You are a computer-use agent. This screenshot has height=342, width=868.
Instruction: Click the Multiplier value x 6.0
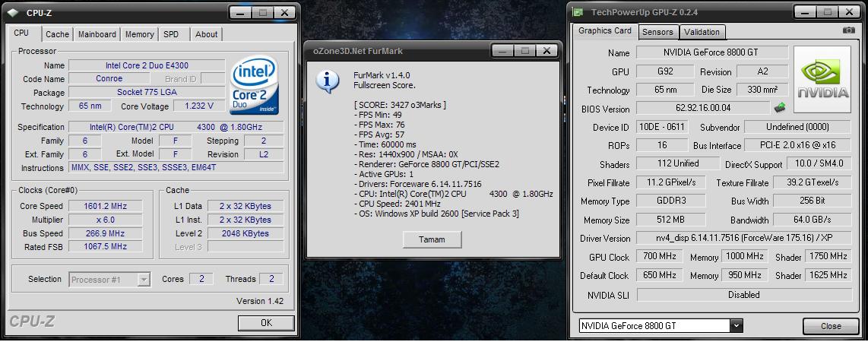point(105,220)
